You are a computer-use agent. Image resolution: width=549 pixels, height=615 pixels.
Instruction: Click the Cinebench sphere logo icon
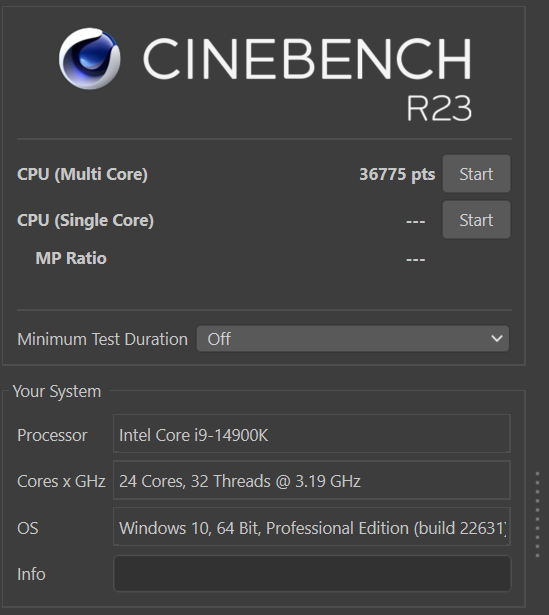click(x=90, y=58)
